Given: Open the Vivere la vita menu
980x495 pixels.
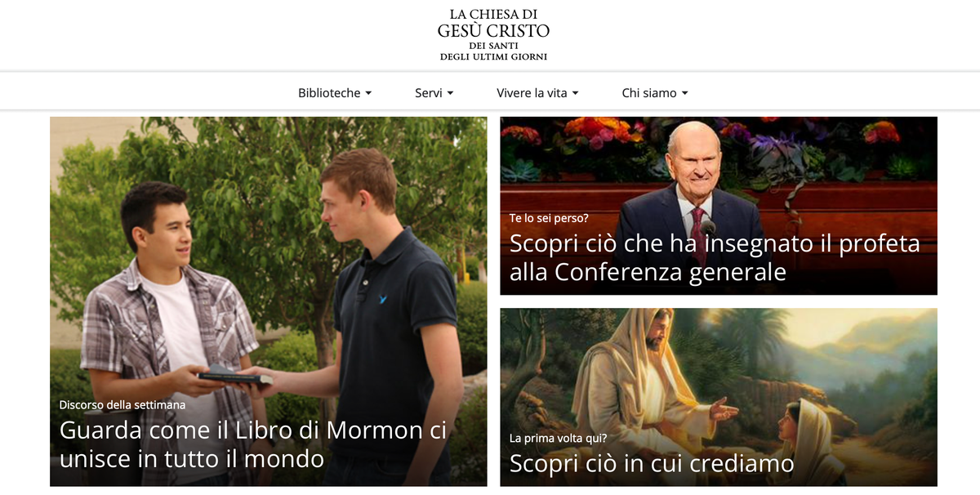Looking at the screenshot, I should (x=537, y=93).
